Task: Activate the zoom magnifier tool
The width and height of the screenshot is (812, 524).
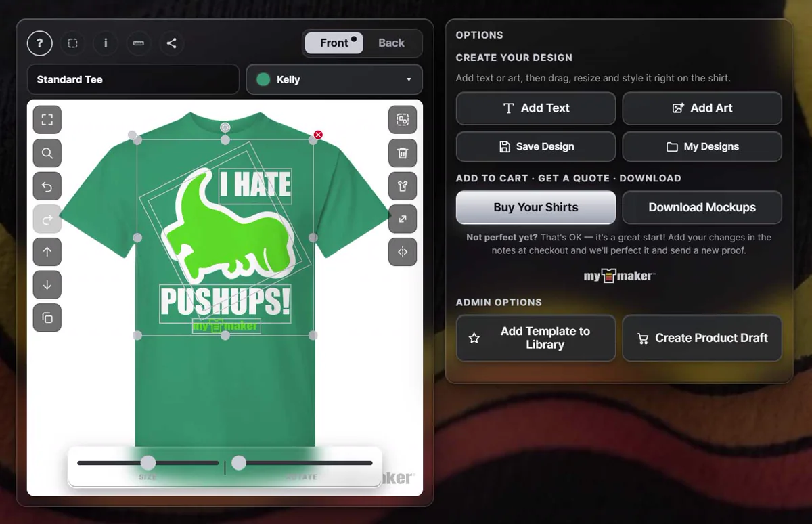Action: coord(47,153)
